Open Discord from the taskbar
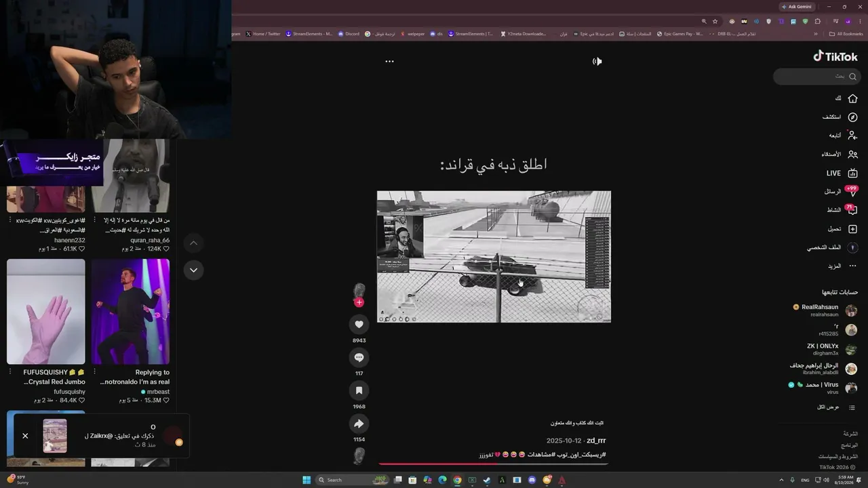Viewport: 868px width, 488px height. coord(532,480)
